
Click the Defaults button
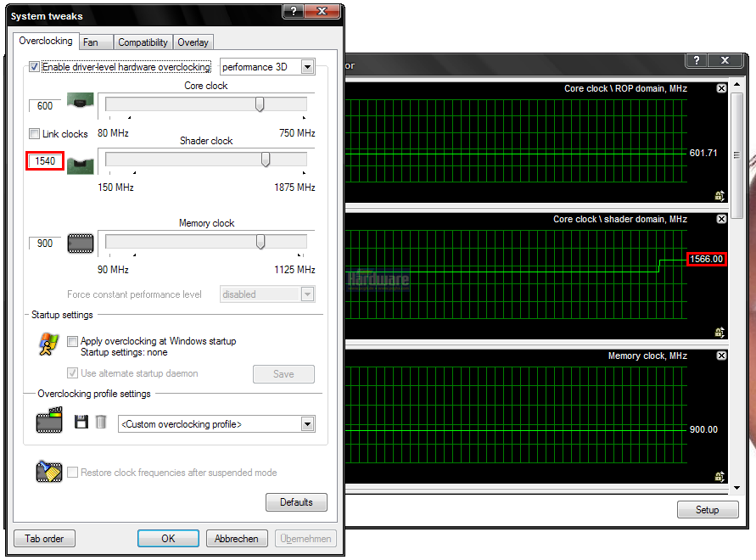[296, 502]
